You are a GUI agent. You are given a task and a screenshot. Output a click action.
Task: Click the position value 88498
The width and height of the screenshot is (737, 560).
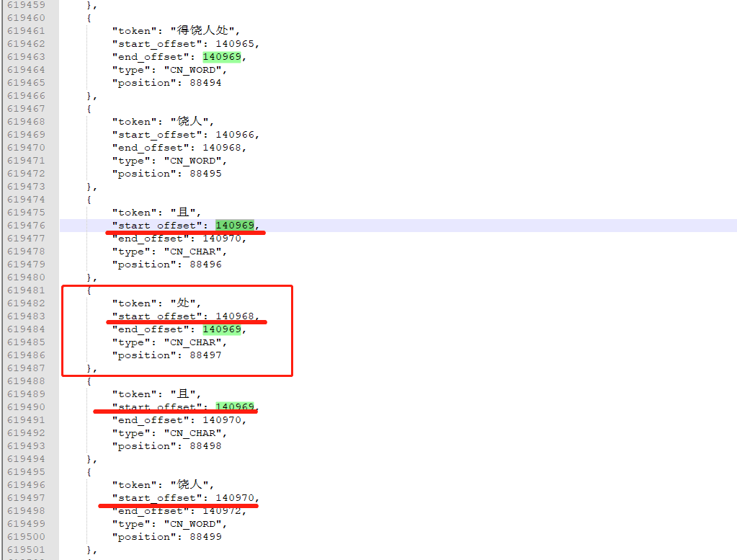[205, 446]
